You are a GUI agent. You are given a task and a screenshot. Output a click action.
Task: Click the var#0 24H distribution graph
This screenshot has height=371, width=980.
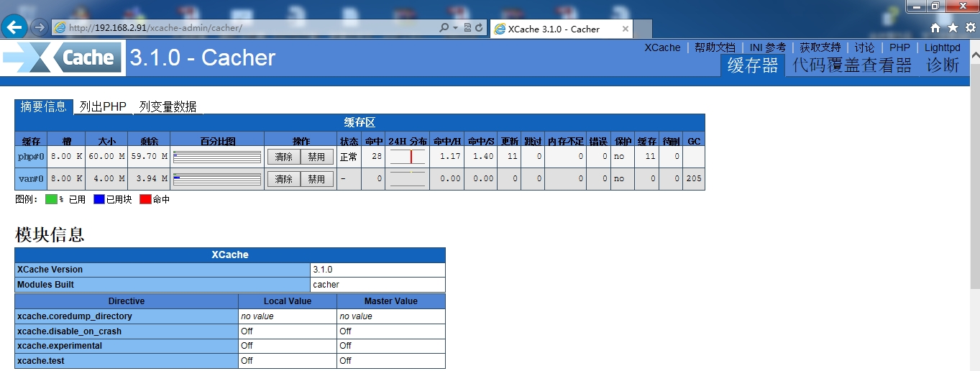point(408,179)
